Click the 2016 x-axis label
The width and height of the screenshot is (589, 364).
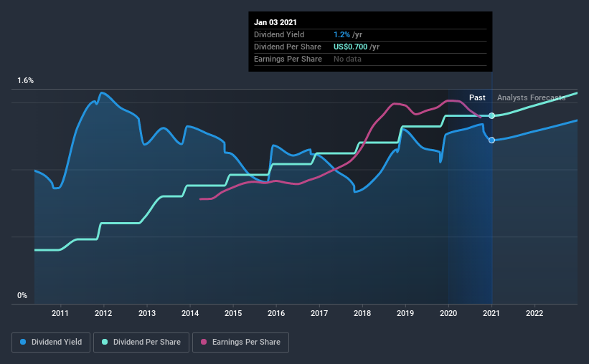(276, 313)
